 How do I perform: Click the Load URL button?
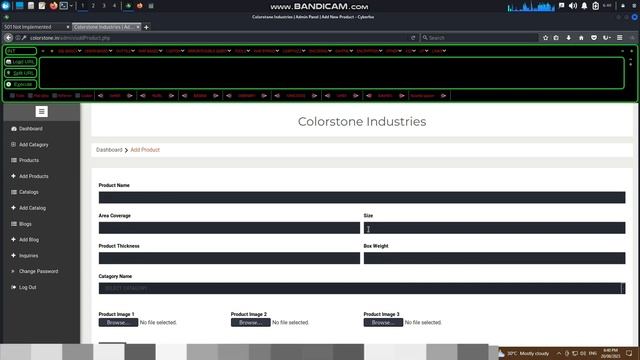20,62
